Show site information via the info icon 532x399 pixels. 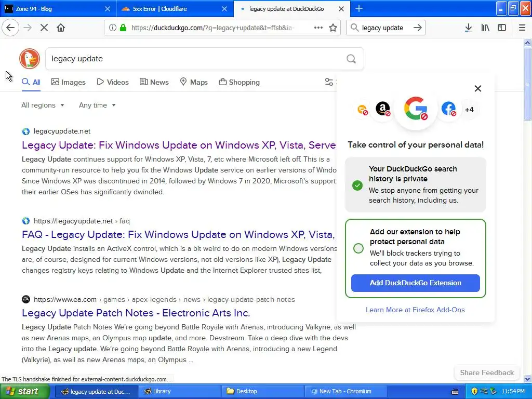[112, 28]
